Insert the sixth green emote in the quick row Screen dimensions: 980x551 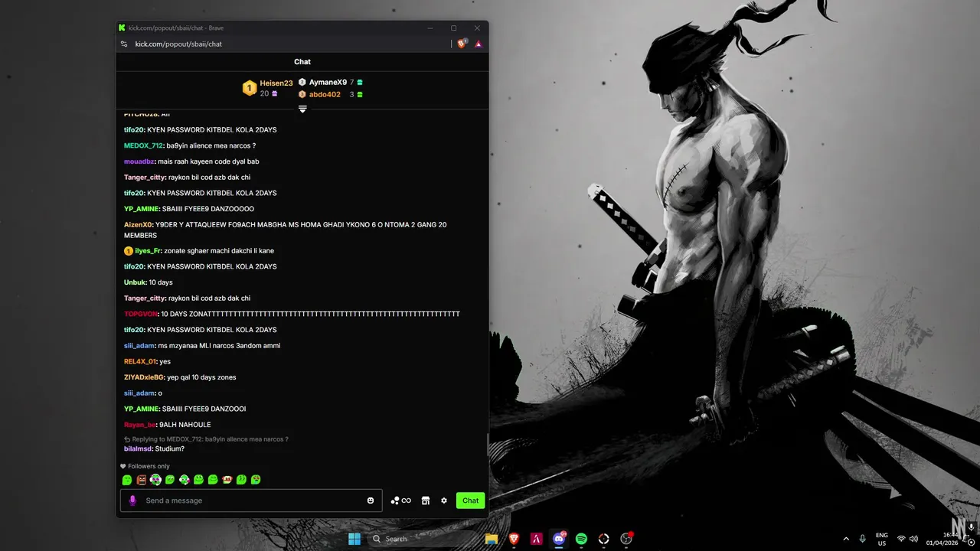tap(198, 480)
